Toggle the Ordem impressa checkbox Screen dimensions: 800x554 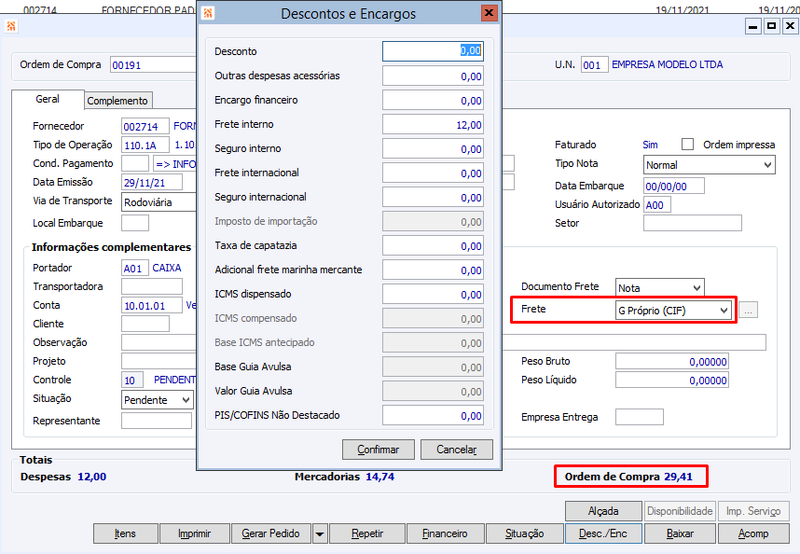tap(688, 144)
